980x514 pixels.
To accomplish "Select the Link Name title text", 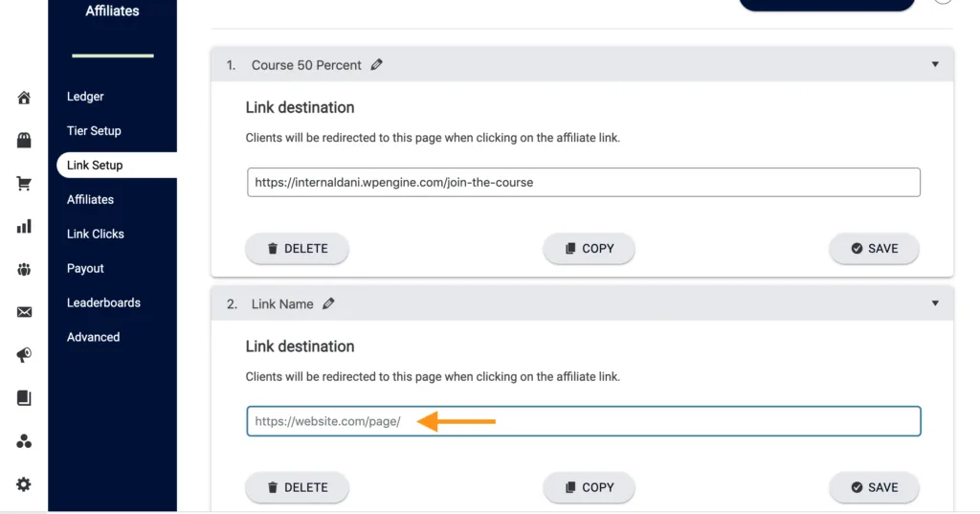I will pyautogui.click(x=282, y=303).
